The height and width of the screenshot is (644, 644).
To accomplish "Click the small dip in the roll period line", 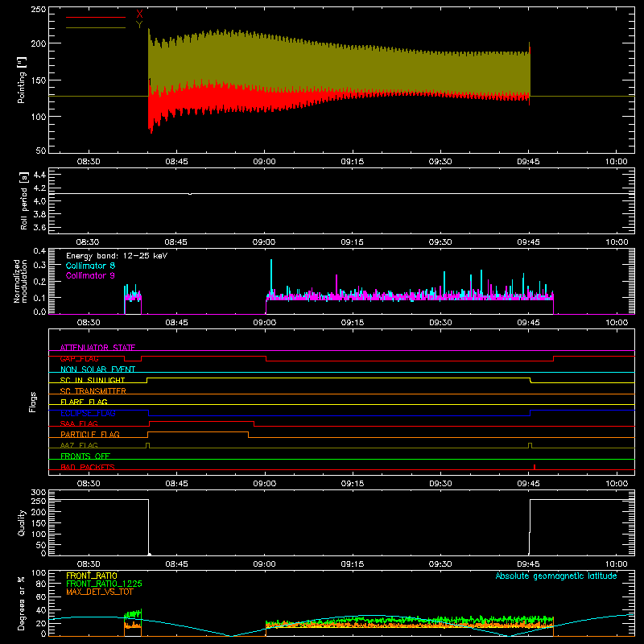I will [190, 194].
